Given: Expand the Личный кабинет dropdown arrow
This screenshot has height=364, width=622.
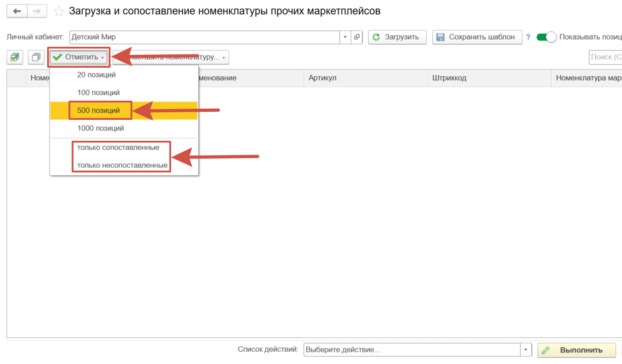Looking at the screenshot, I should pos(345,37).
